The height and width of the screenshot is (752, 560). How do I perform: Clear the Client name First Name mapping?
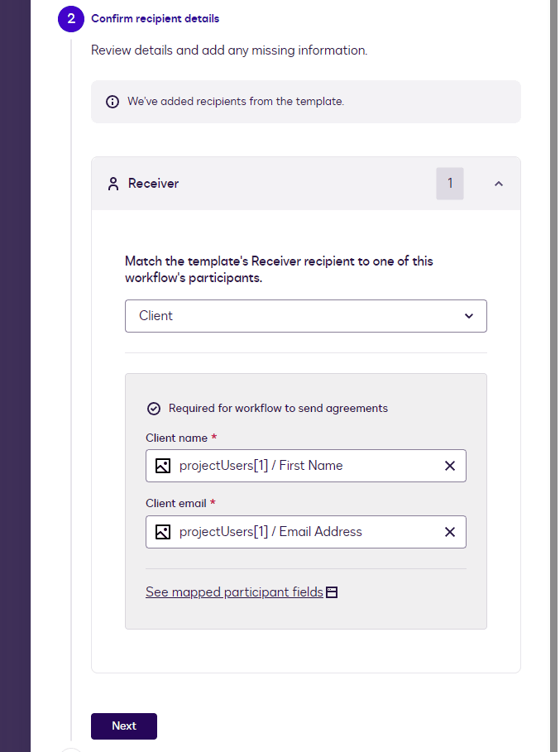tap(450, 466)
